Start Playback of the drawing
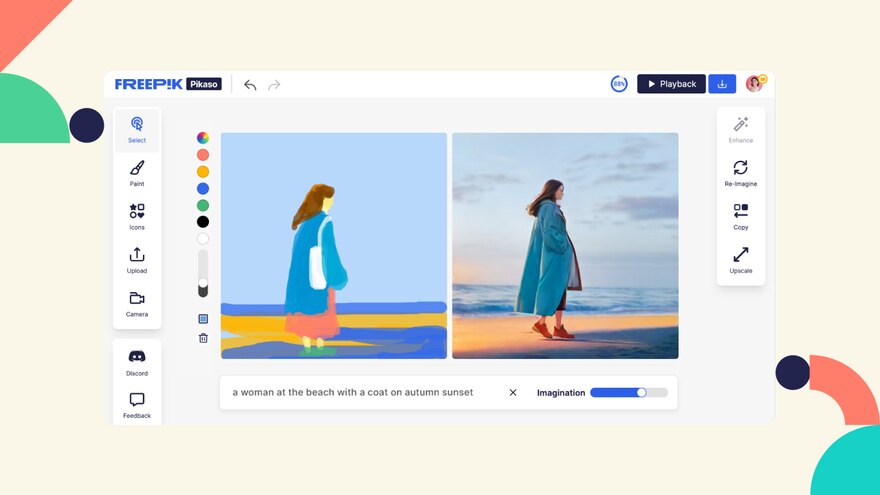The height and width of the screenshot is (495, 880). pyautogui.click(x=671, y=84)
